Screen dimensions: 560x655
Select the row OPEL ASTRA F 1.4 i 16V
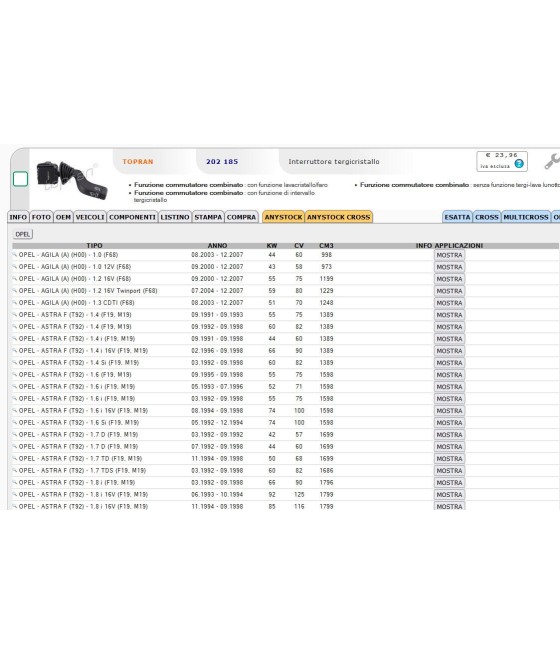285,350
